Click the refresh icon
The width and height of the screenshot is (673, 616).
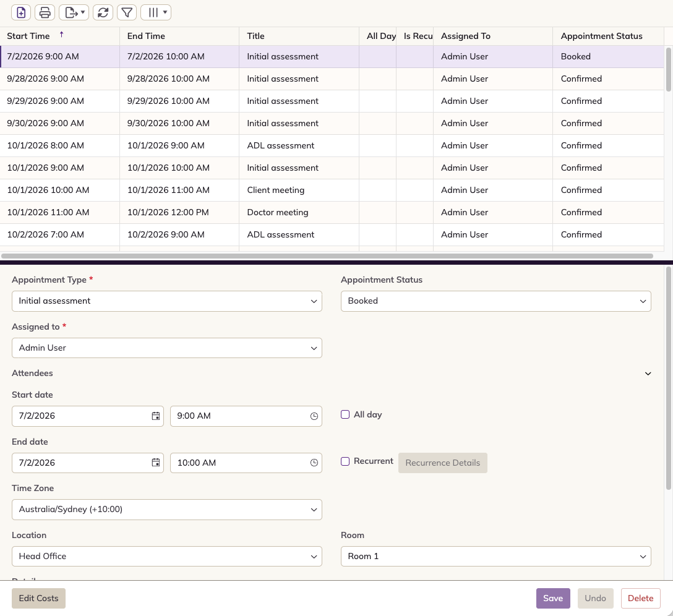tap(103, 12)
